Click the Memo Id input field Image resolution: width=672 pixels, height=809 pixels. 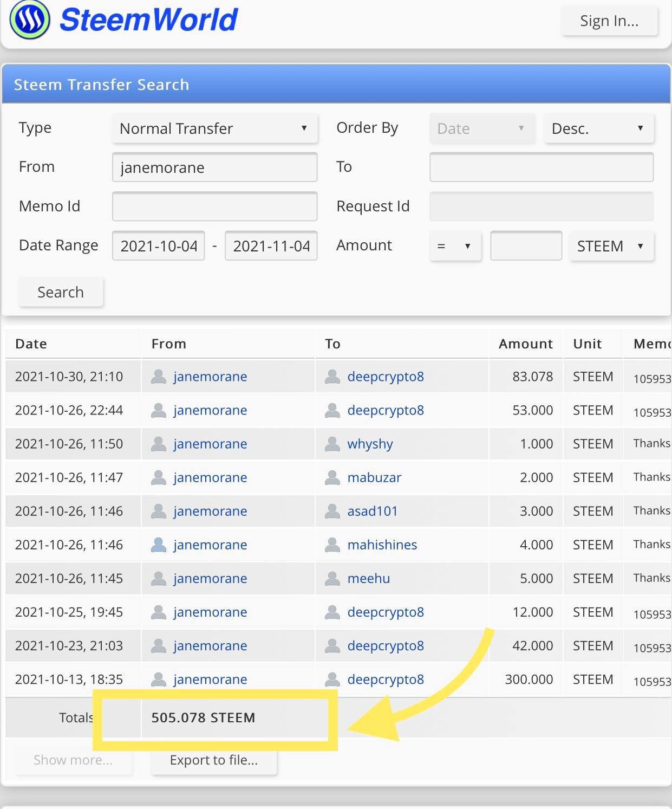[214, 206]
